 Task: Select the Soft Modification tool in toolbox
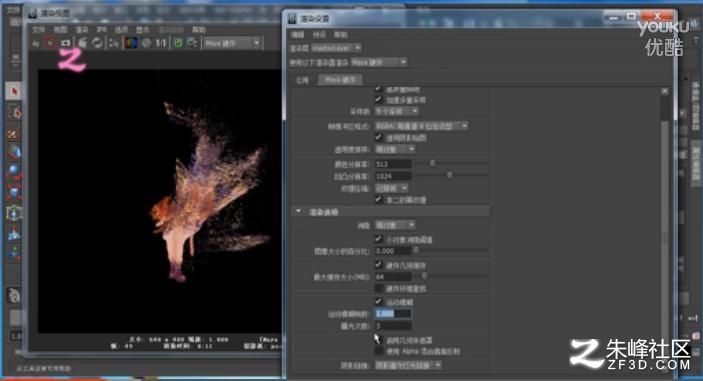click(x=14, y=233)
